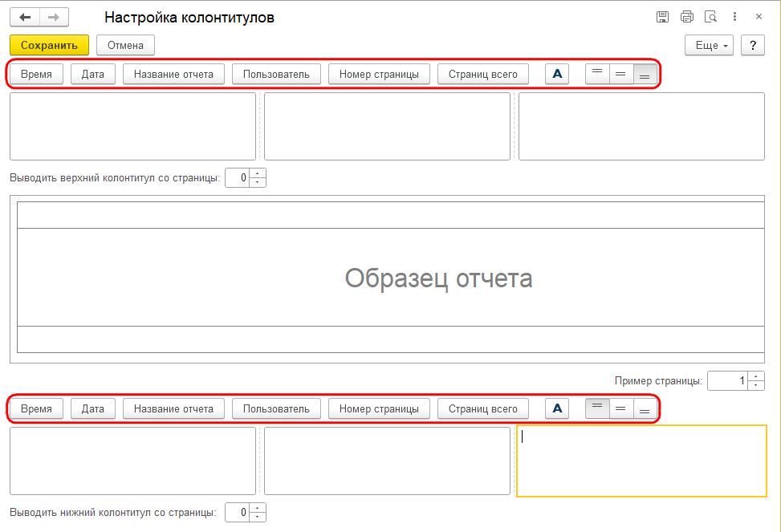Image resolution: width=781 pixels, height=532 pixels.
Task: Click the нижний колонтитул page number field
Action: (x=237, y=513)
